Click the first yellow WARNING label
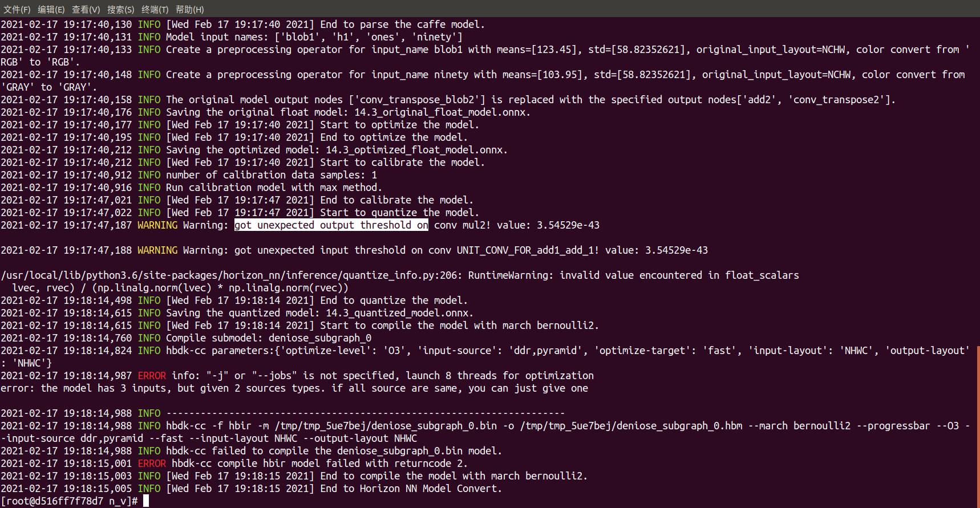980x508 pixels. click(x=157, y=225)
